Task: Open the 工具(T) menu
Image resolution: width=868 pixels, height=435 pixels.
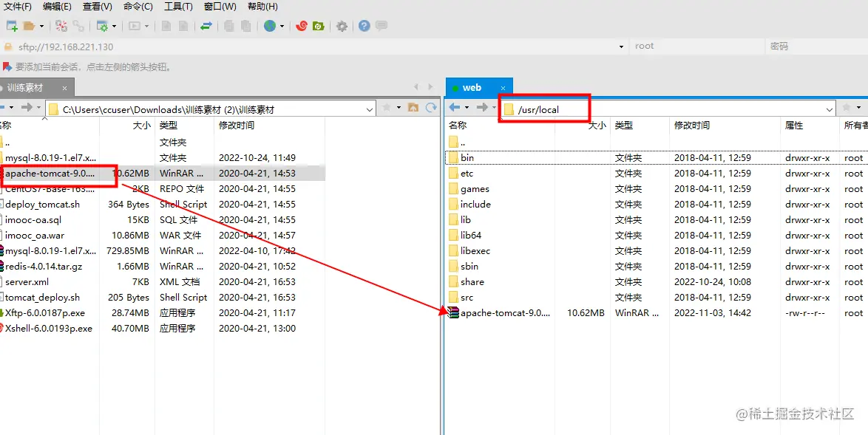Action: [178, 7]
